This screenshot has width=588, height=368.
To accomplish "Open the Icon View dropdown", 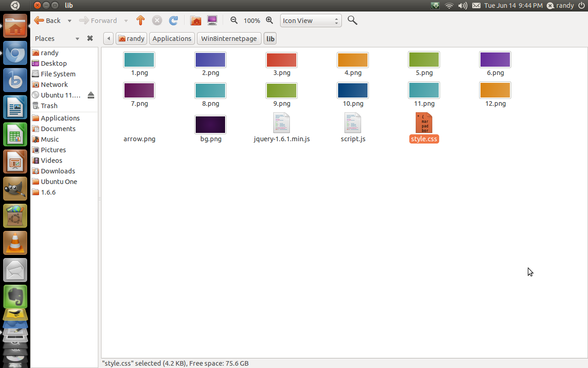I will click(x=311, y=21).
